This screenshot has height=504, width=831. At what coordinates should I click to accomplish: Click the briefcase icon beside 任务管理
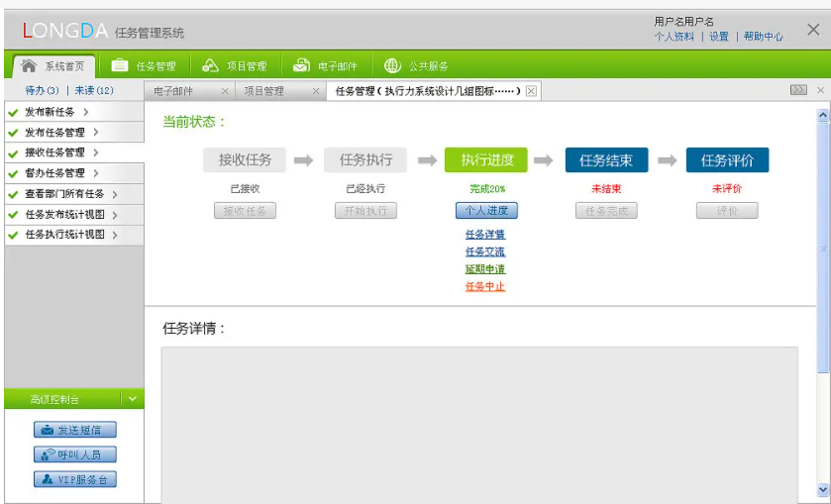click(120, 66)
